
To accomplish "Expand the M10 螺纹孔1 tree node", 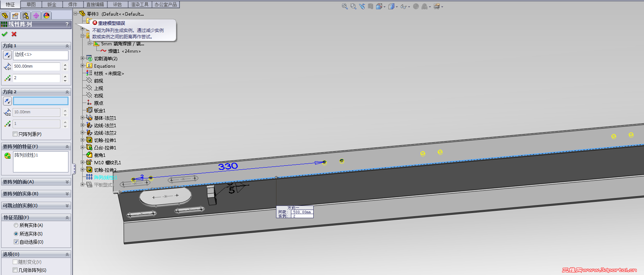I will [x=83, y=162].
